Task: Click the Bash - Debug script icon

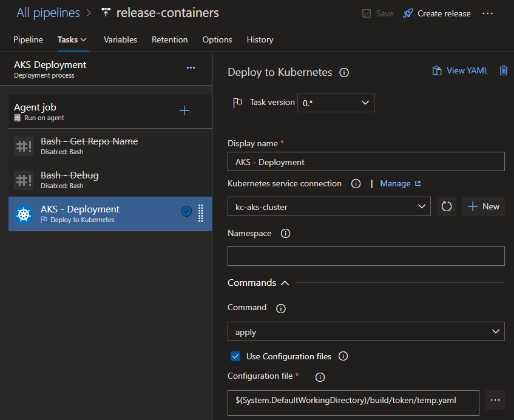Action: [24, 180]
